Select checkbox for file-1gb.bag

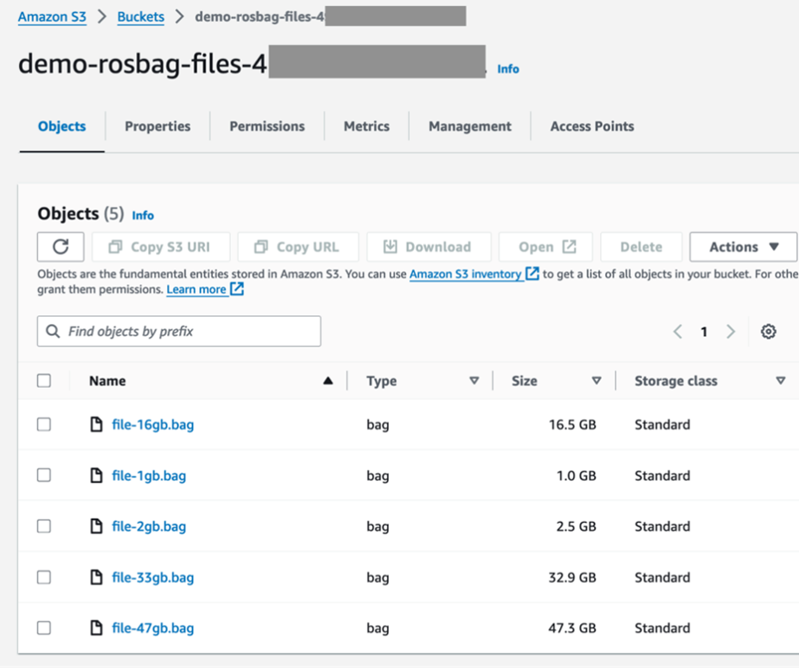(44, 475)
